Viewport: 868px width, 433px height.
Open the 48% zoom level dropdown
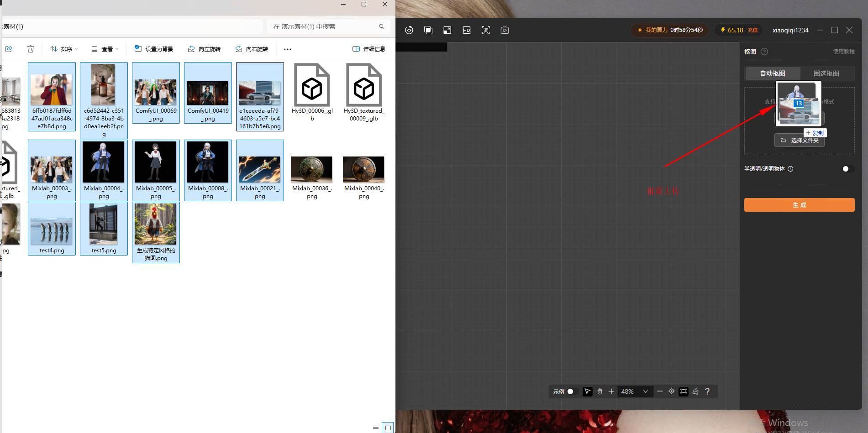click(635, 391)
